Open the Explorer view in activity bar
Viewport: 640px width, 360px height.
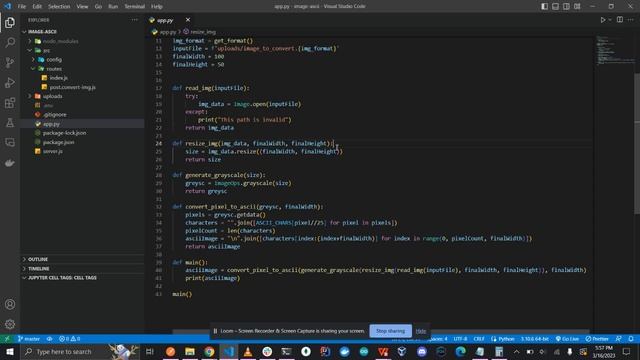[x=10, y=22]
